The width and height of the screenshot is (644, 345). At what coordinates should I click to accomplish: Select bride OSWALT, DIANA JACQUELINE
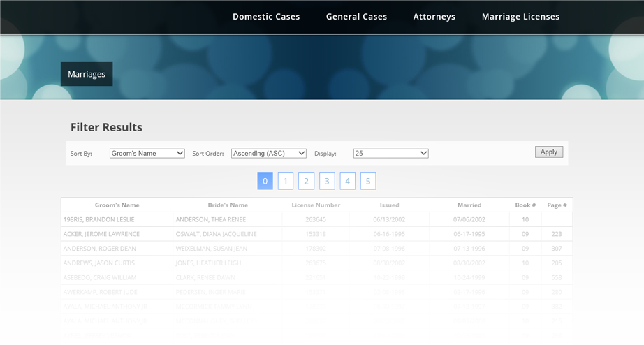click(216, 234)
